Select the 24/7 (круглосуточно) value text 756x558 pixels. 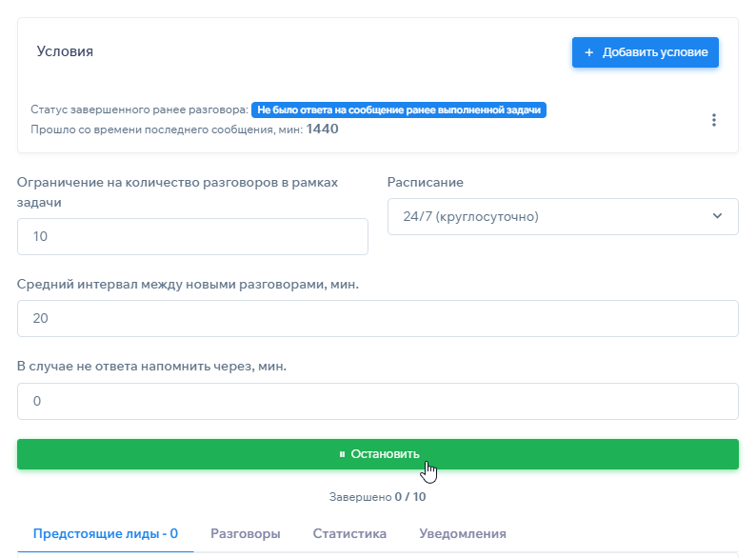click(470, 216)
